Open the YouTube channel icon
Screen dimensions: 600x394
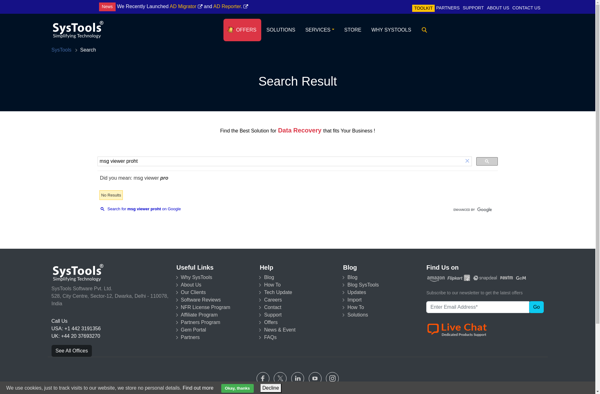tap(315, 378)
